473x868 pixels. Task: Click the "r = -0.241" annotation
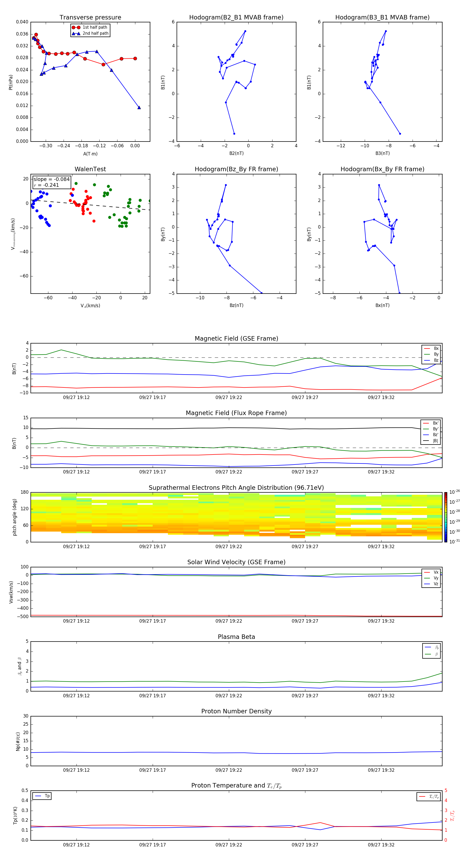(x=47, y=185)
